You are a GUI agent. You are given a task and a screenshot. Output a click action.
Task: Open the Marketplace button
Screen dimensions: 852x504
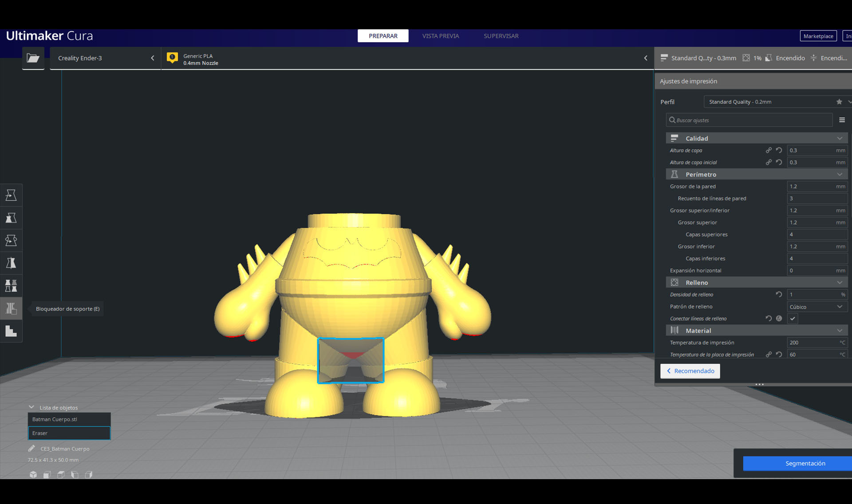coord(818,36)
